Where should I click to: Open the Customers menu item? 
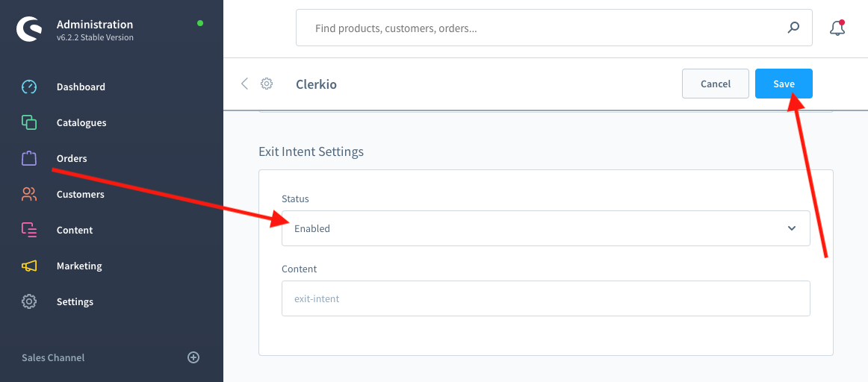(80, 194)
